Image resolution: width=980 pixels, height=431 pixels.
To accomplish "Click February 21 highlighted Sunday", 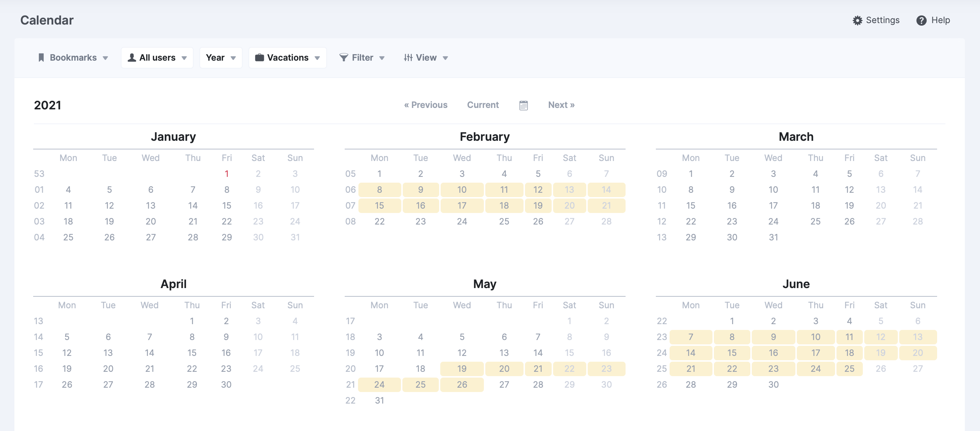I will point(606,206).
